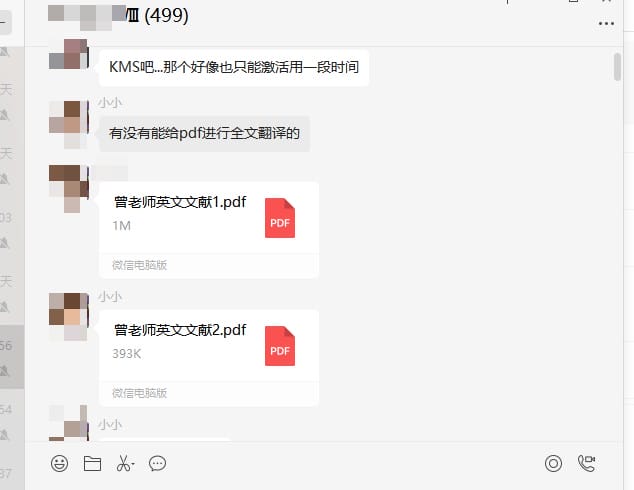Select the KMS吧 message bubble
The width and height of the screenshot is (634, 490).
pos(234,67)
